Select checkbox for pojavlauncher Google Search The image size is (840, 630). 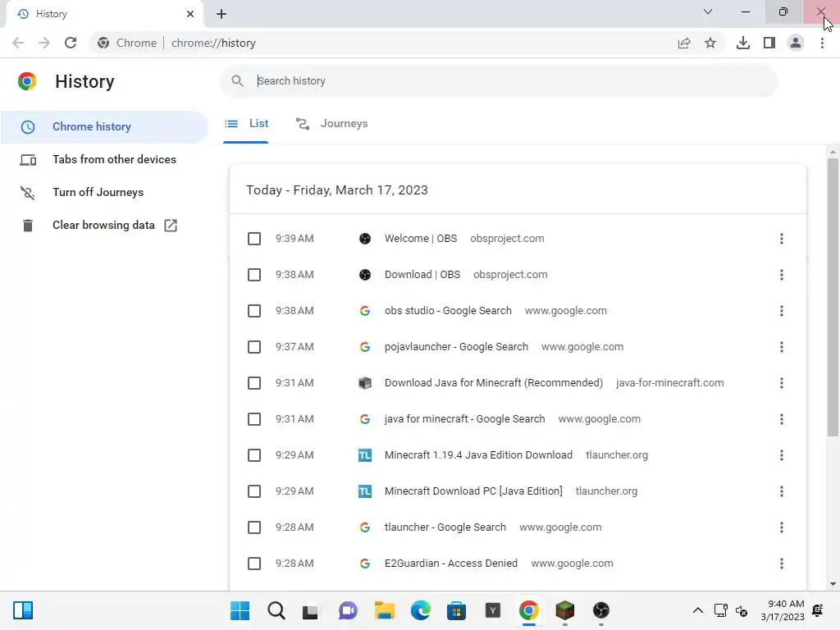tap(254, 347)
